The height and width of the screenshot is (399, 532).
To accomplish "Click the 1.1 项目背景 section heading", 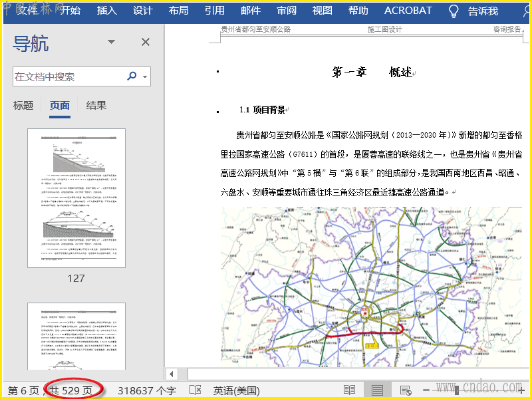I will click(262, 110).
